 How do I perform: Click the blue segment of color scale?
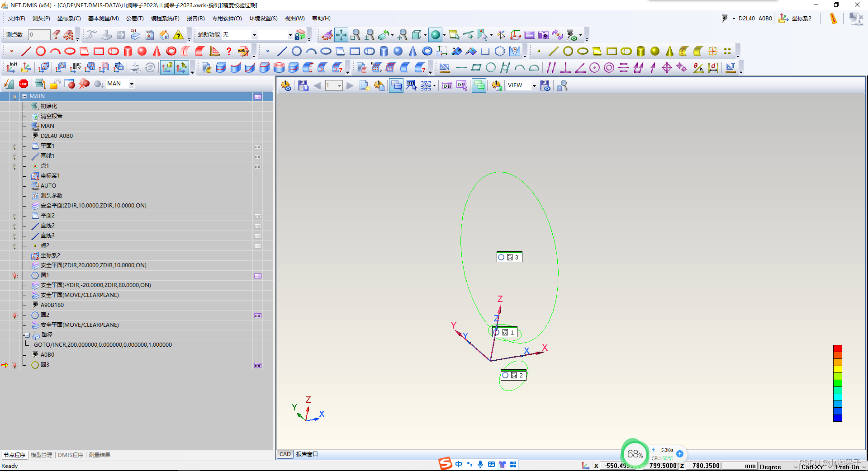838,418
